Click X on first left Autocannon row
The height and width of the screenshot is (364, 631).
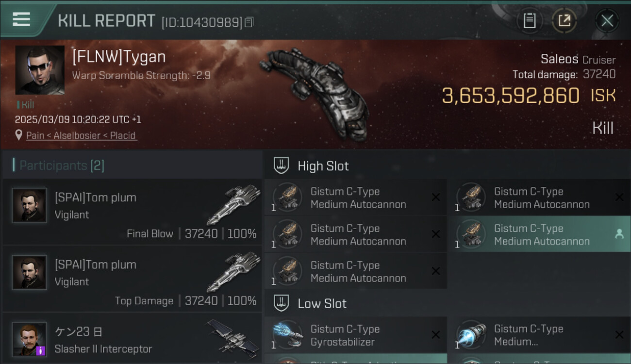click(436, 197)
